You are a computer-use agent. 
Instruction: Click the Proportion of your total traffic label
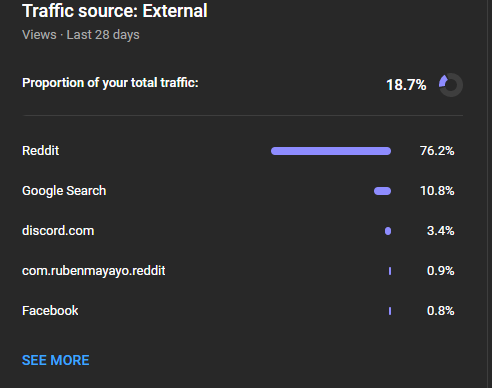click(x=110, y=83)
